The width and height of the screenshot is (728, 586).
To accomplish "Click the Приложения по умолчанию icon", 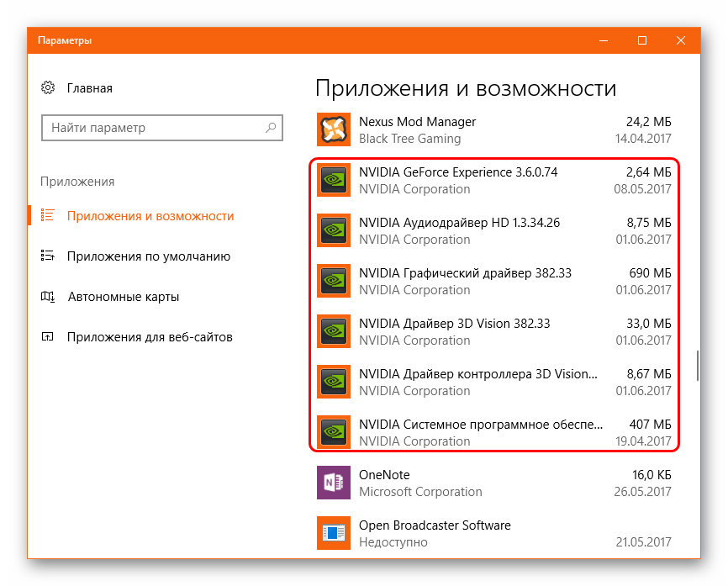I will point(48,256).
